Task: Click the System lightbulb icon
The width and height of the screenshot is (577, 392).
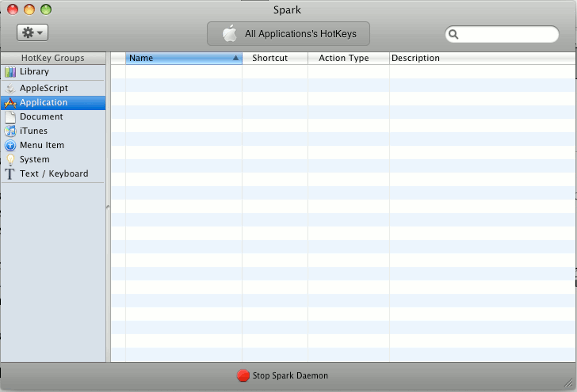Action: 10,160
